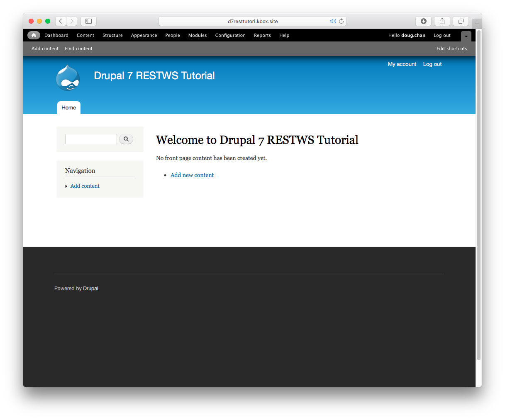Open the Content admin menu
The image size is (505, 420).
click(85, 35)
